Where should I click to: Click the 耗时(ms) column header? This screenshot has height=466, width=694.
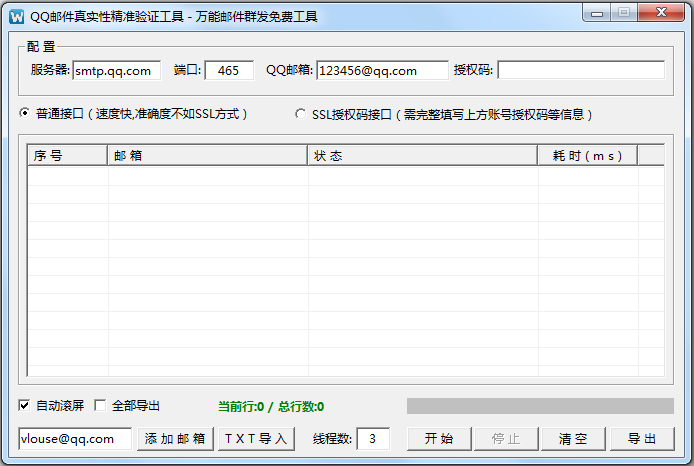(588, 155)
